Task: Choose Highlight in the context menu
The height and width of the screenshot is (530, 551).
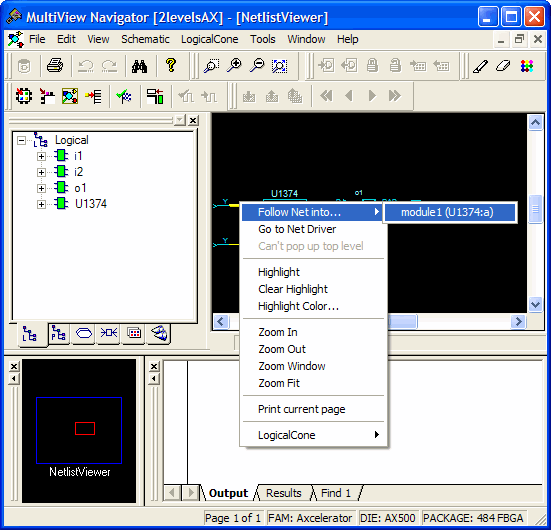Action: pyautogui.click(x=313, y=272)
